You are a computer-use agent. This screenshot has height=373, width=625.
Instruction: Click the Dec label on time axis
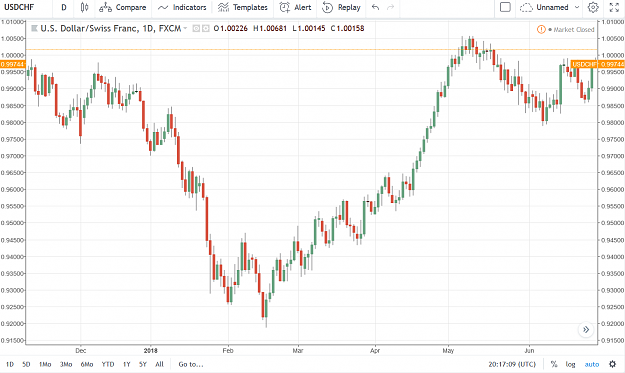[81, 351]
